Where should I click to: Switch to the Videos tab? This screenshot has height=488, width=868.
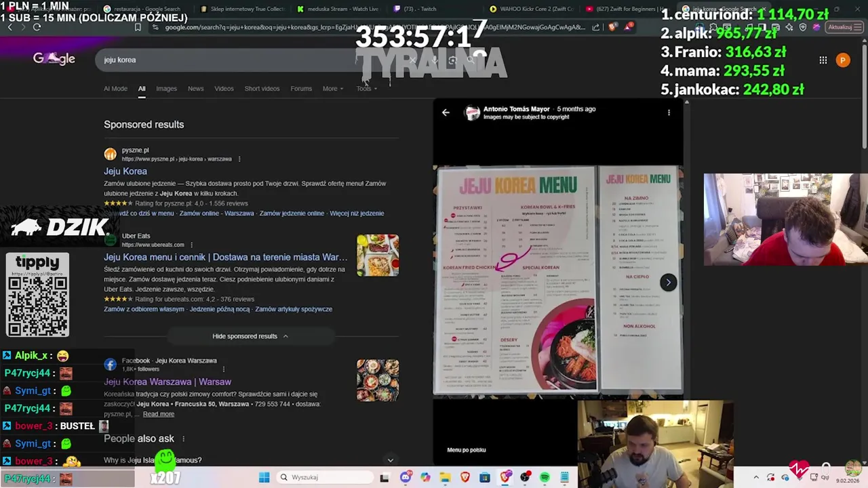224,89
